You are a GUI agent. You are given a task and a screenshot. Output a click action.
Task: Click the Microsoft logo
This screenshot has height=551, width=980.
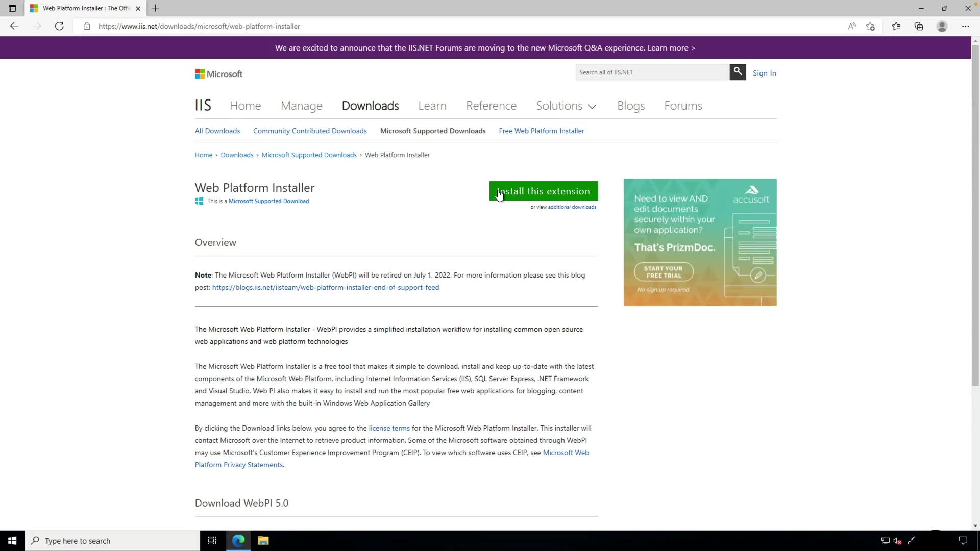pos(218,74)
